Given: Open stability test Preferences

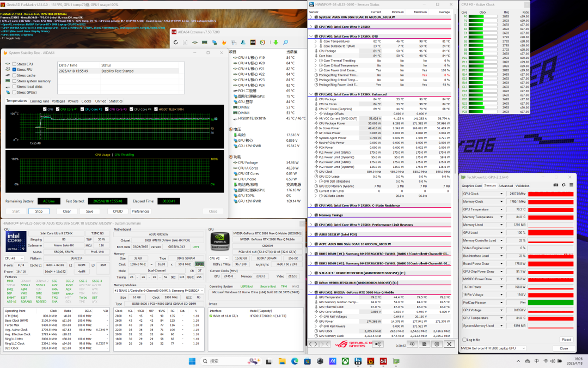Looking at the screenshot, I should 140,212.
